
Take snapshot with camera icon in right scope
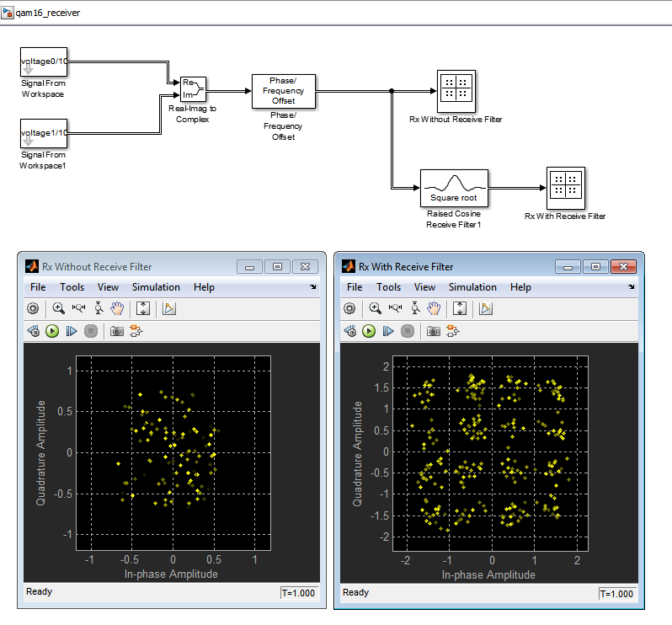coord(434,331)
